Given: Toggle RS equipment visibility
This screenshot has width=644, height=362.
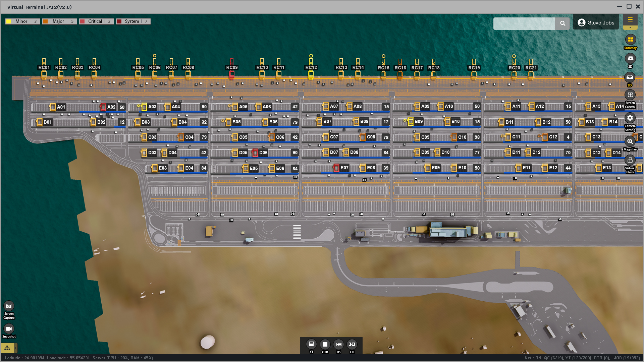Looking at the screenshot, I should click(x=338, y=344).
